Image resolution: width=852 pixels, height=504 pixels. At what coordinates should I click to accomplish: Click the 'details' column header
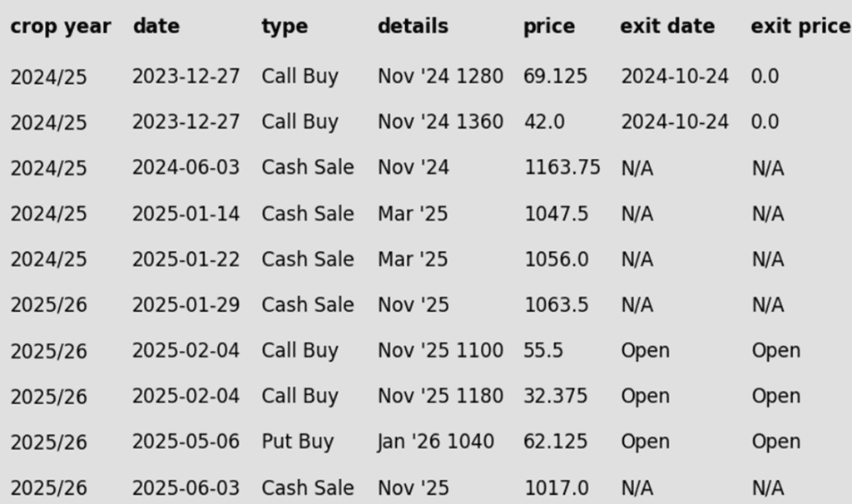[x=413, y=26]
